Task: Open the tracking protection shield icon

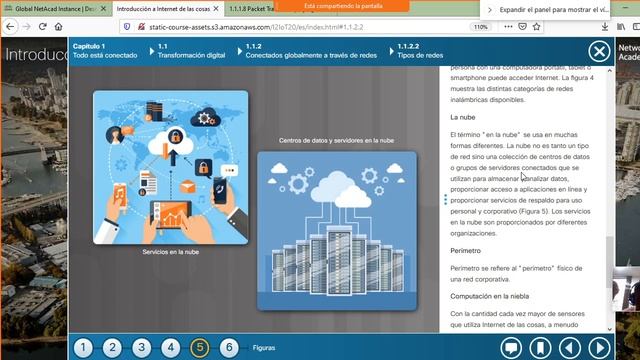Action: [127, 27]
